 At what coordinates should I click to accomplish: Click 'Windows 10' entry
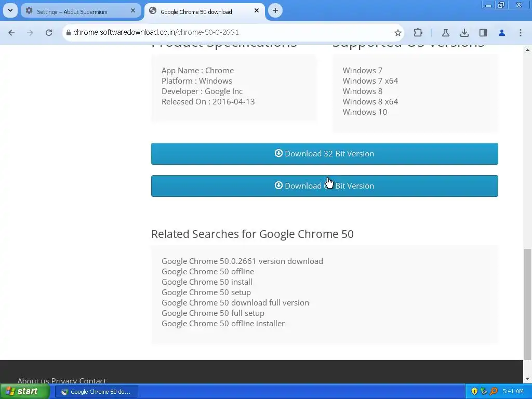point(365,112)
